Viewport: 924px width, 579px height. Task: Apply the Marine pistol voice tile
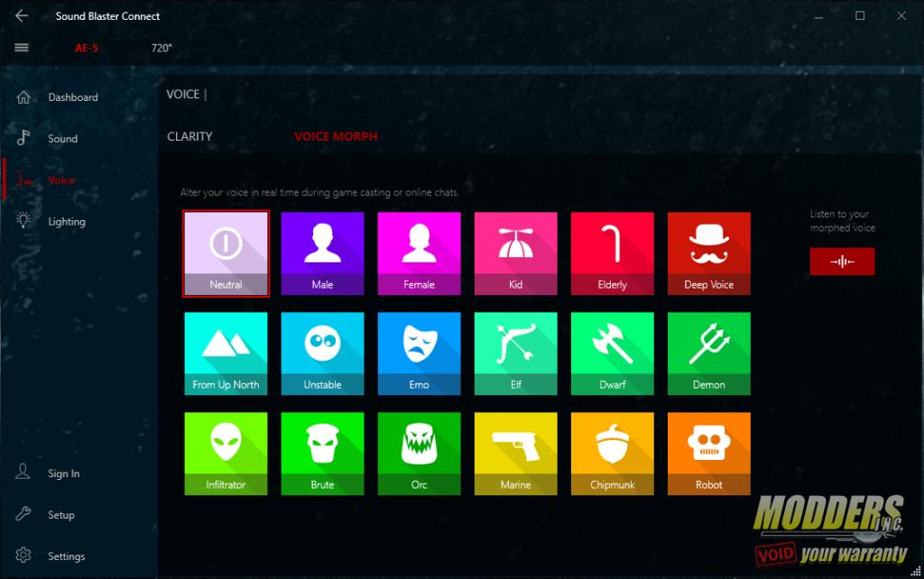515,454
